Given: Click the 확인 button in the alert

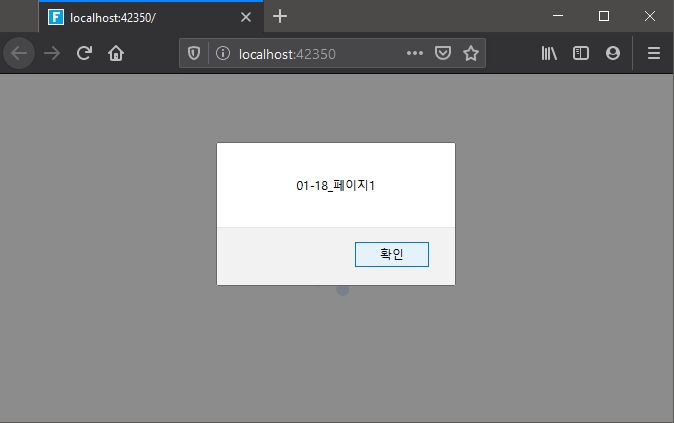Looking at the screenshot, I should point(391,255).
